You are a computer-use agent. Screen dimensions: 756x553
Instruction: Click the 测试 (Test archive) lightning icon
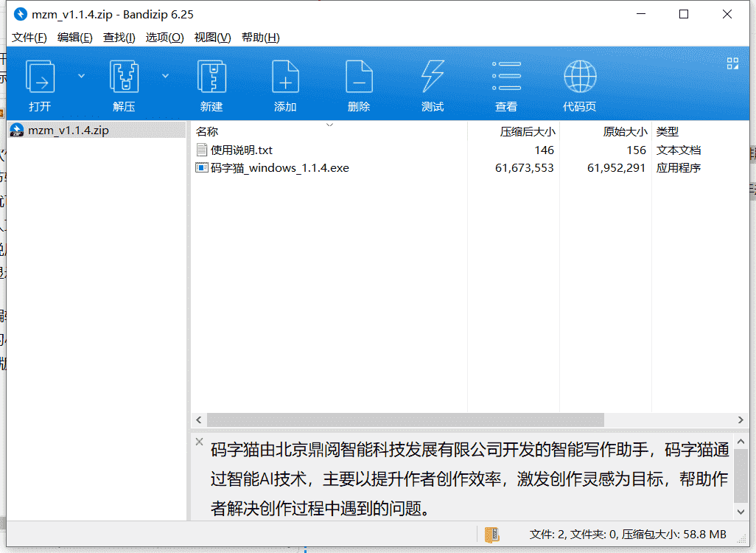pyautogui.click(x=433, y=76)
